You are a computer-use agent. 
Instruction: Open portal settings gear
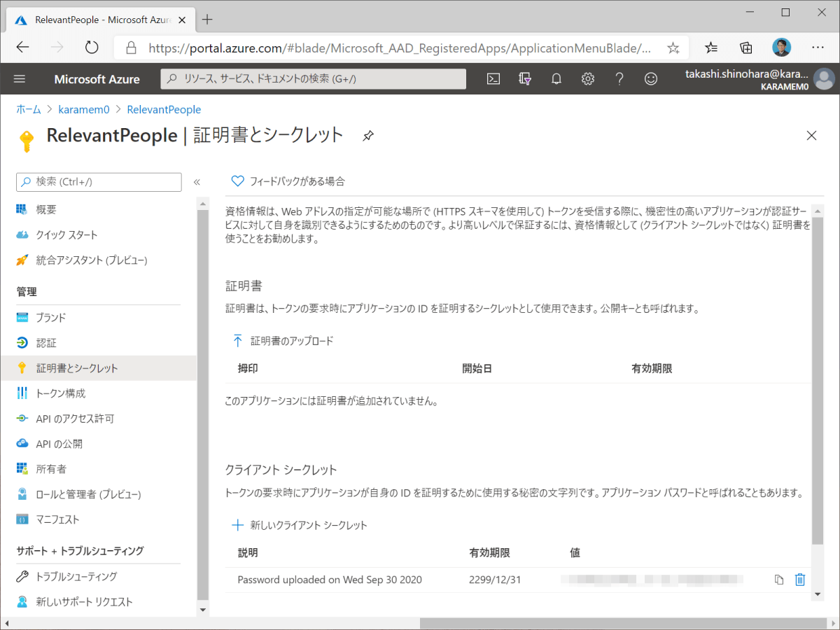click(588, 79)
